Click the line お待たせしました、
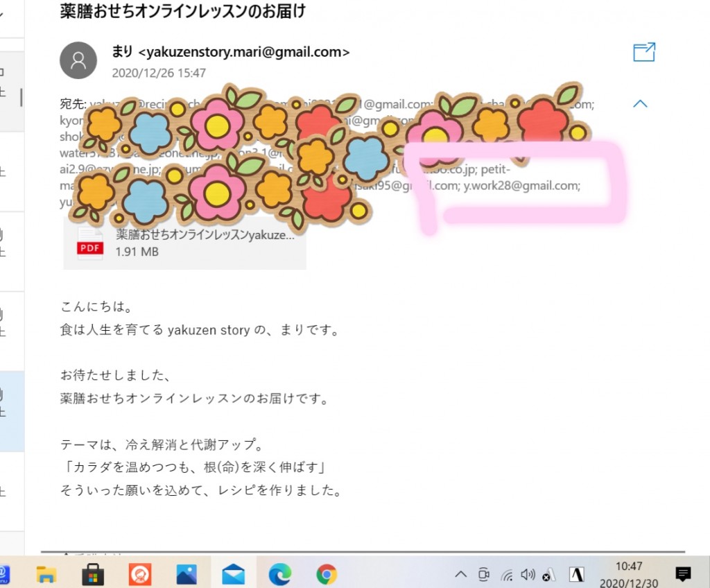 (x=116, y=375)
